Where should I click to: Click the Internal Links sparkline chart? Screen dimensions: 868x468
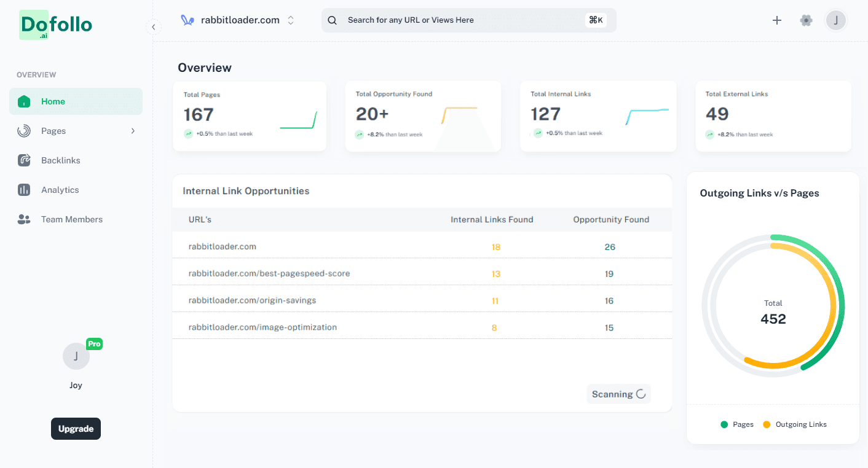click(647, 116)
